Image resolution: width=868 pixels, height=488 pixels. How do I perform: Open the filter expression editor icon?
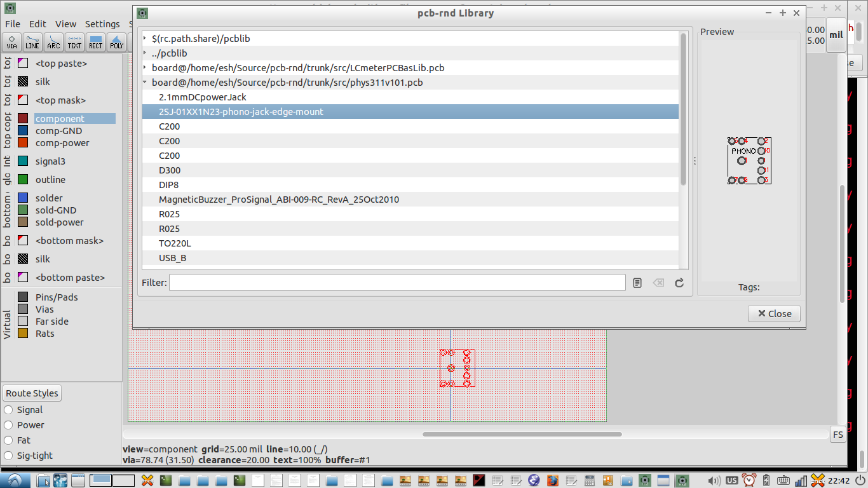point(637,282)
